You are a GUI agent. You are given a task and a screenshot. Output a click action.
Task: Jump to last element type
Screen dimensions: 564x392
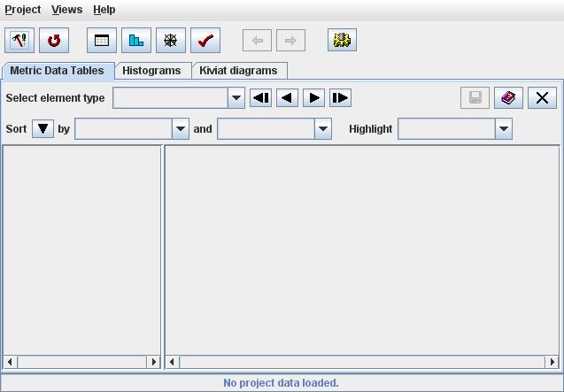click(340, 98)
